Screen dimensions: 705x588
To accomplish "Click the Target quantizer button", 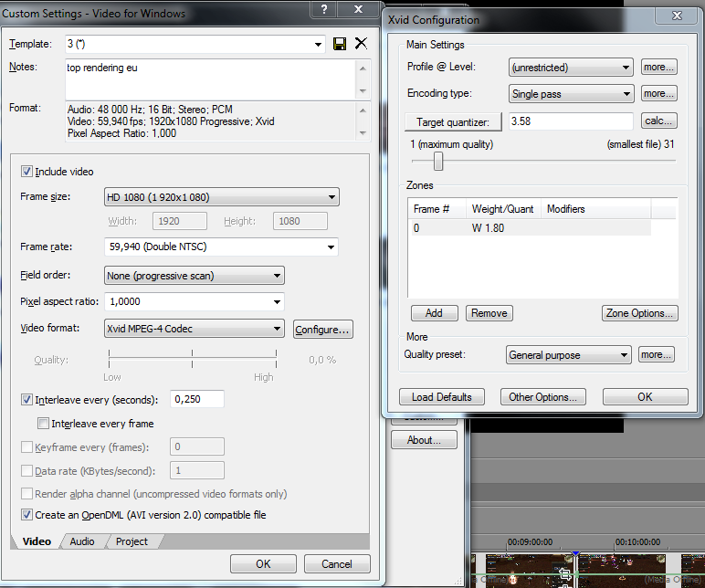I will click(453, 121).
